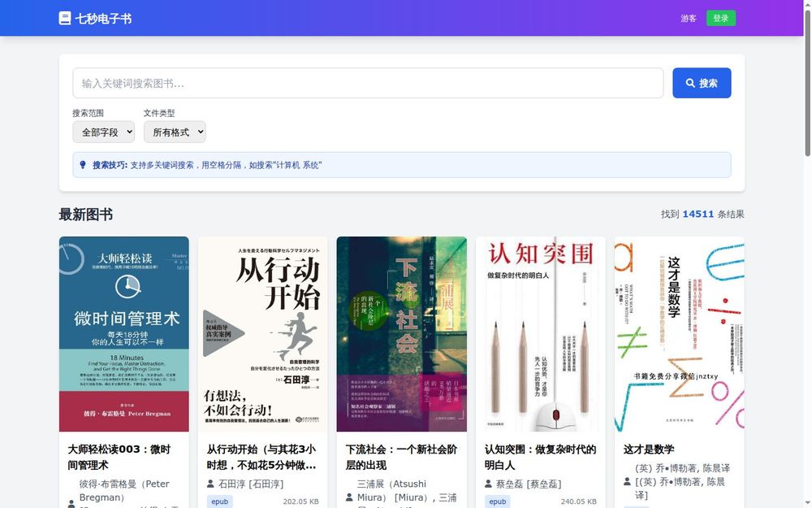The image size is (812, 508).
Task: Click the green 登录 login button
Action: [x=721, y=18]
